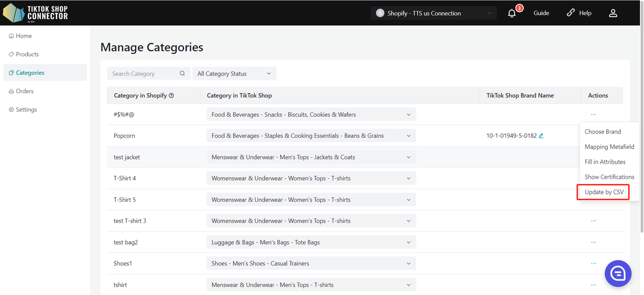Open actions ellipsis for #$%#@ row
The image size is (644, 295).
click(x=594, y=114)
